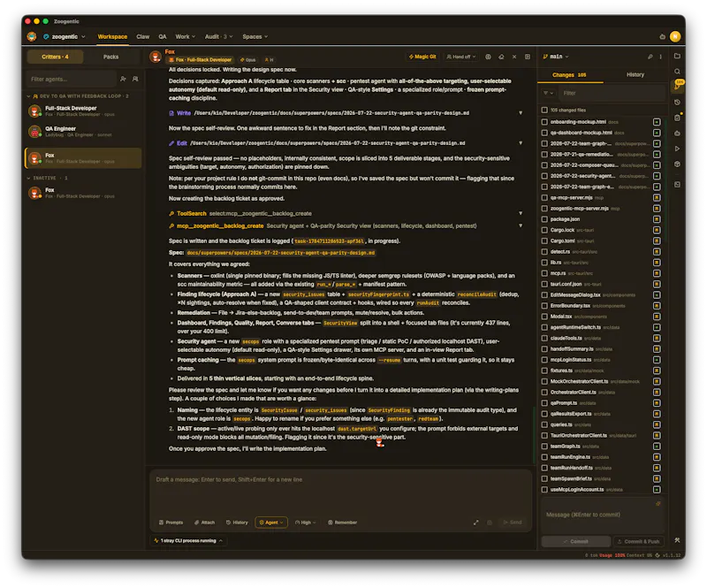Focus the Filter agents input
The height and width of the screenshot is (588, 707).
coord(71,80)
